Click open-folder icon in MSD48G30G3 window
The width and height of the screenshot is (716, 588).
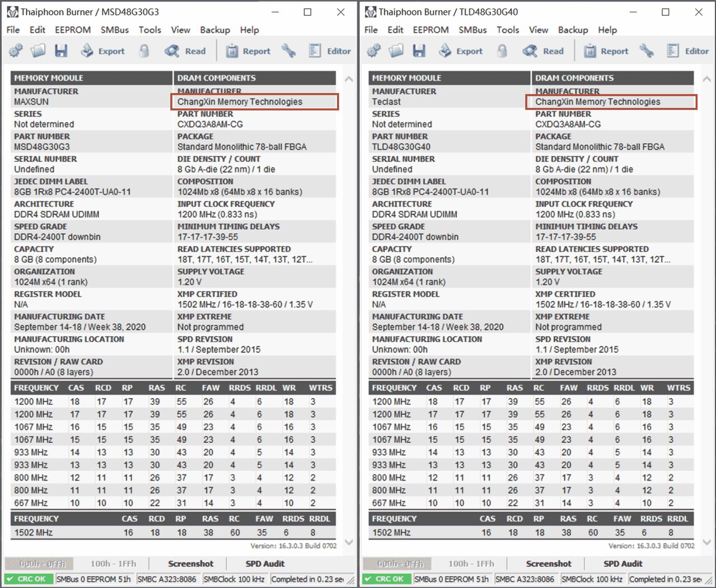tap(38, 51)
